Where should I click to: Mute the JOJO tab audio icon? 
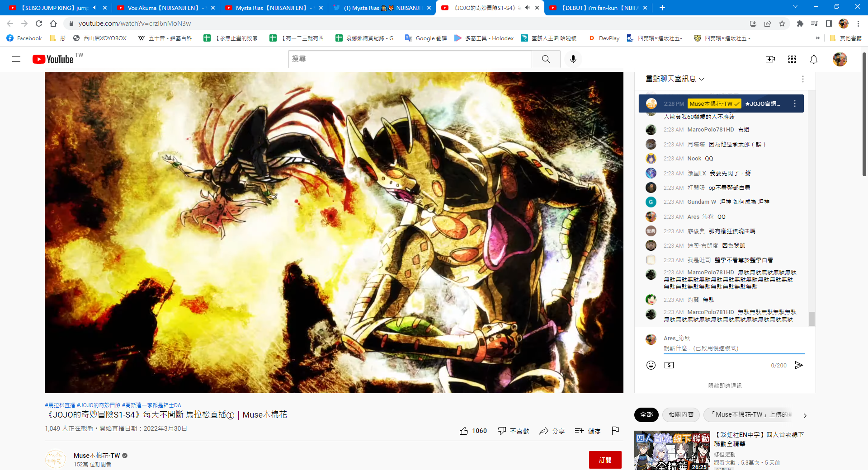tap(527, 8)
